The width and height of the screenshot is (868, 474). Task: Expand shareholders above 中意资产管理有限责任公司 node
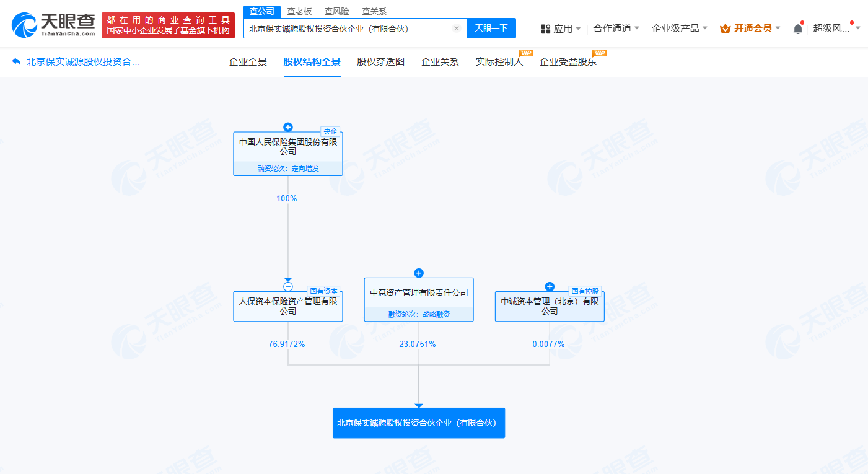(419, 273)
